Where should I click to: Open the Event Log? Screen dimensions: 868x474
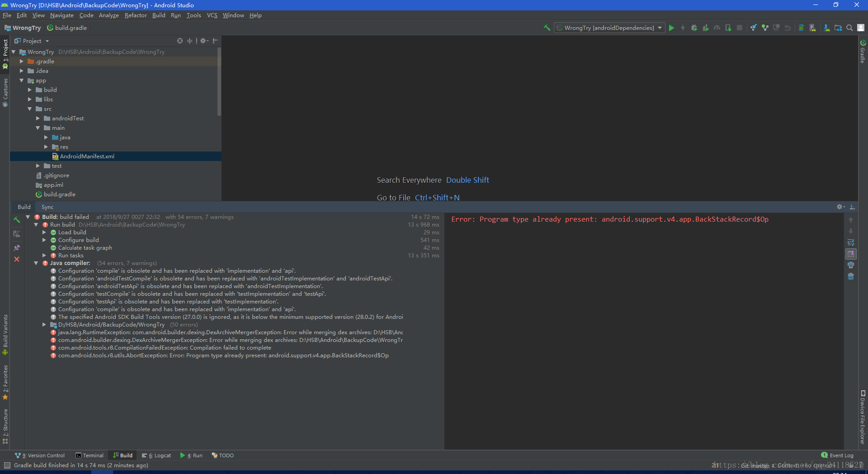tap(837, 455)
